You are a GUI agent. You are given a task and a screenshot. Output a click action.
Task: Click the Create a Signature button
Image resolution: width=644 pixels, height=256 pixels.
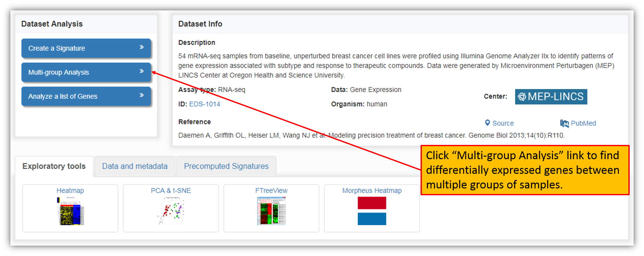(x=86, y=48)
